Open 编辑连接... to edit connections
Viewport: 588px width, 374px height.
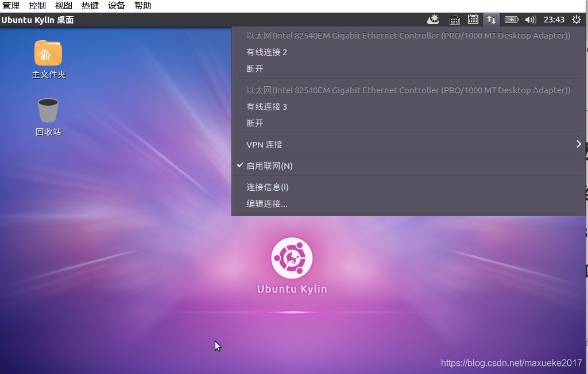point(409,204)
